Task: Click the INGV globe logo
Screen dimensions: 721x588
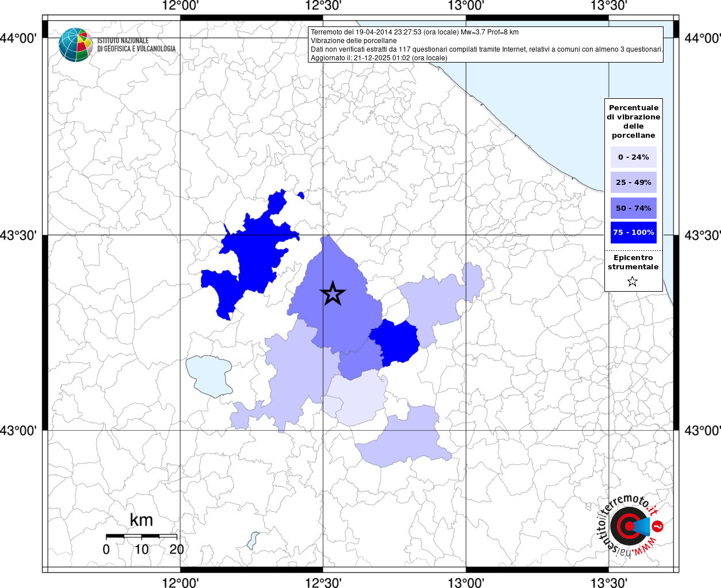Action: click(x=76, y=45)
